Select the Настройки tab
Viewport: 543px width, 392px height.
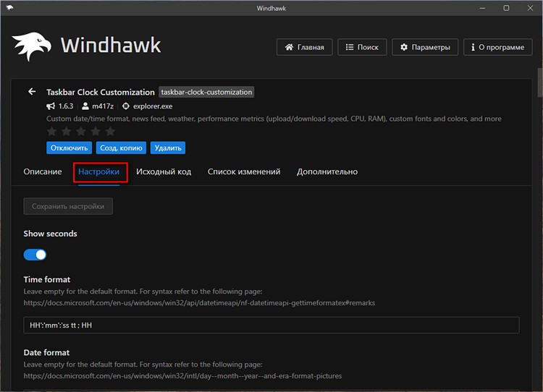pos(98,171)
